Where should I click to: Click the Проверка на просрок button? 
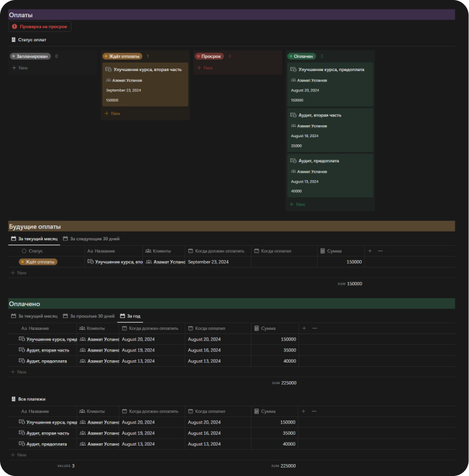click(40, 26)
